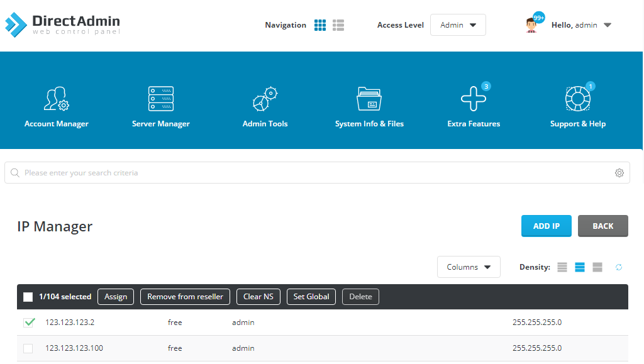Focus the search criteria input field
644x364 pixels.
click(317, 173)
